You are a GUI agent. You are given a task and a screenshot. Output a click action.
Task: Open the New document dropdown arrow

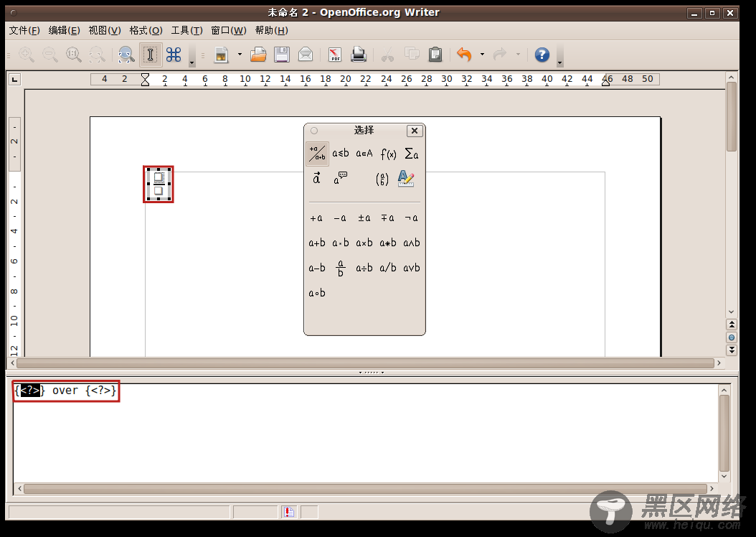pos(240,55)
